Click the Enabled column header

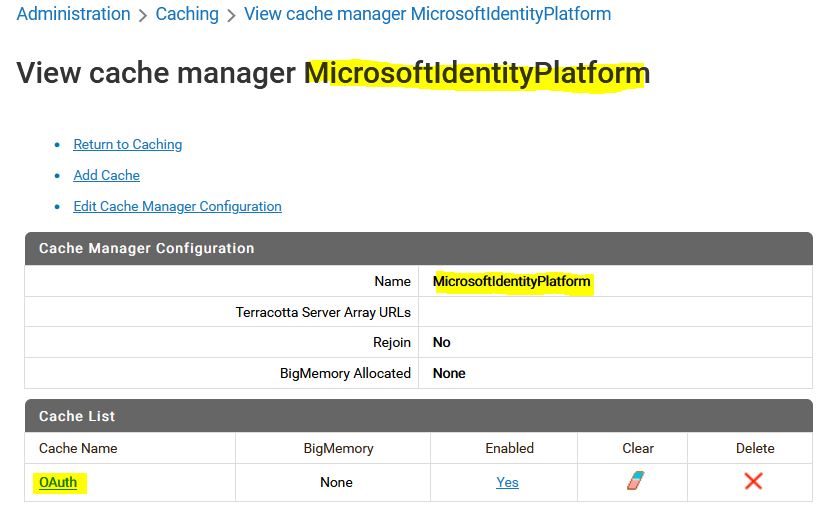point(510,448)
